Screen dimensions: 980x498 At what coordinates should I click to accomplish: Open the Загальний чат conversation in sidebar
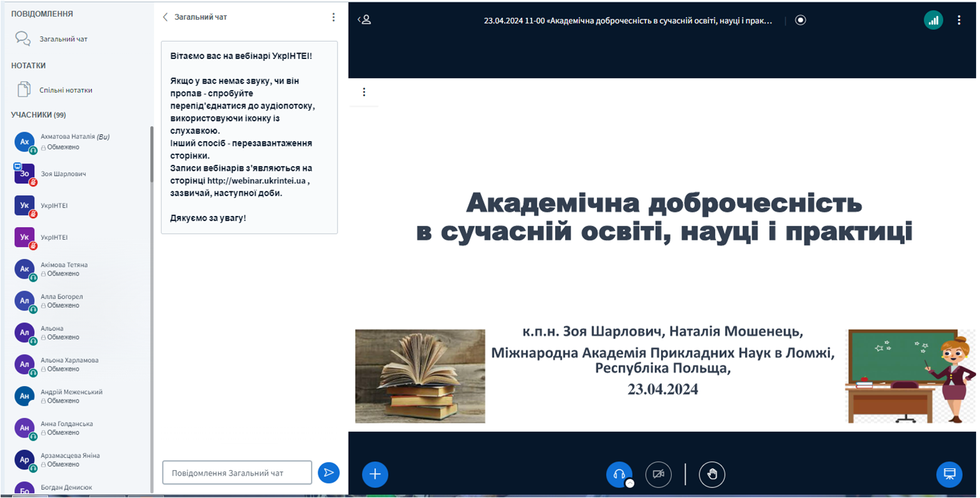coord(63,39)
